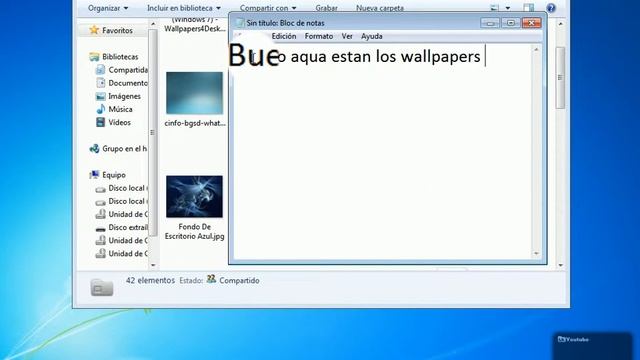640x360 pixels.
Task: Click the Nueva carpeta button
Action: (380, 8)
